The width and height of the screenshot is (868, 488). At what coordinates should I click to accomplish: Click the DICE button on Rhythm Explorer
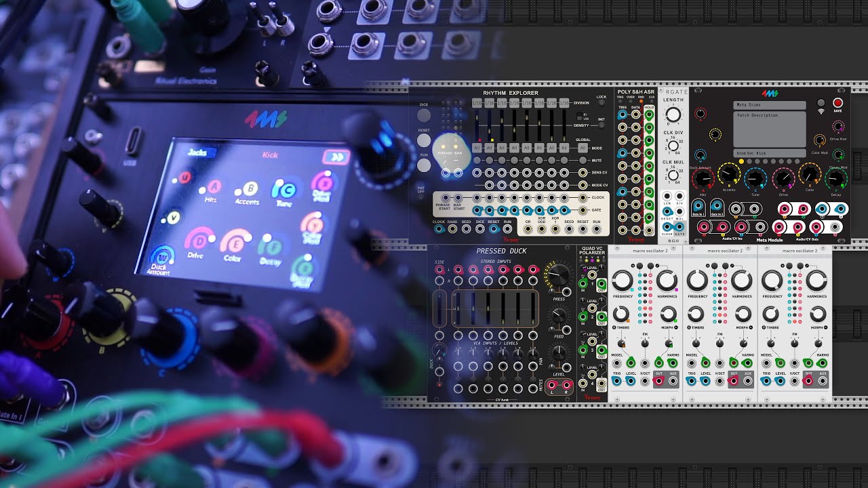(x=424, y=115)
